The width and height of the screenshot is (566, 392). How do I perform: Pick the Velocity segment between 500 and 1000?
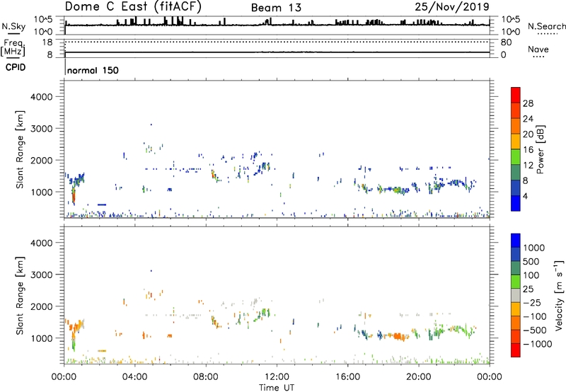[516, 254]
